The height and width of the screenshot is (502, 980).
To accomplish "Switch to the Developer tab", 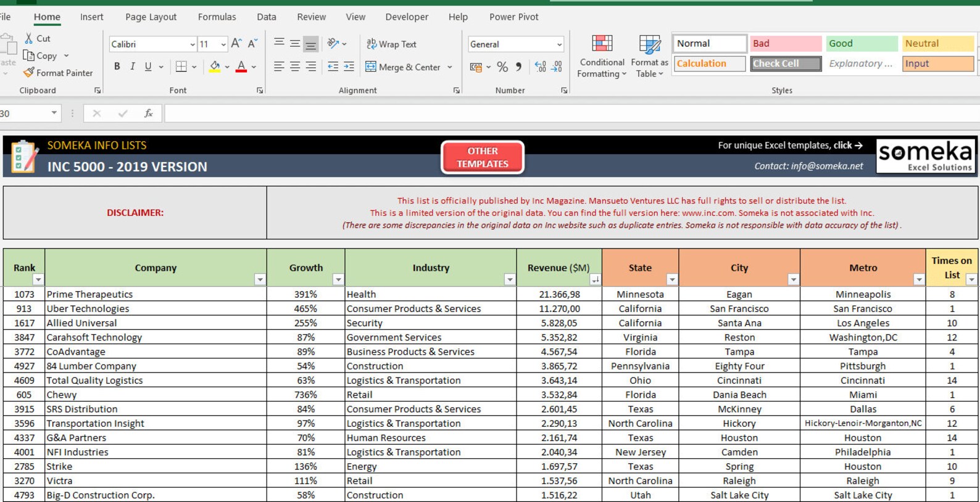I will point(407,17).
